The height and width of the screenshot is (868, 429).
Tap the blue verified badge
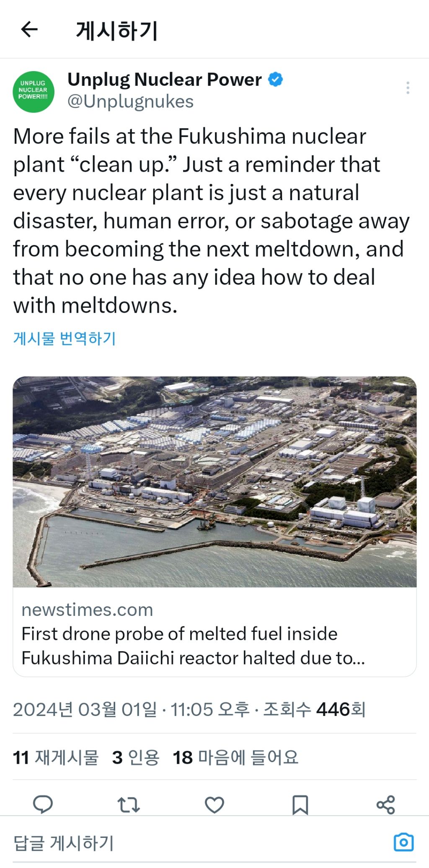coord(275,79)
